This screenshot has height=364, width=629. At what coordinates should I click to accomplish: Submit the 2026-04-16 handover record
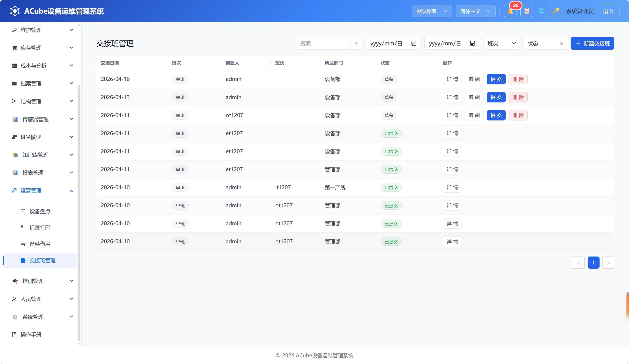(x=496, y=79)
